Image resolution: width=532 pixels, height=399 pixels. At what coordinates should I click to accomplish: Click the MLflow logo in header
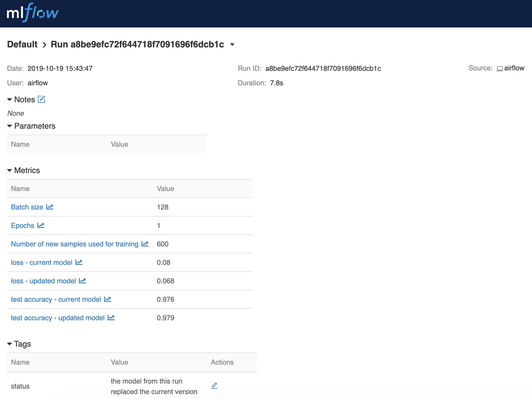[x=33, y=13]
